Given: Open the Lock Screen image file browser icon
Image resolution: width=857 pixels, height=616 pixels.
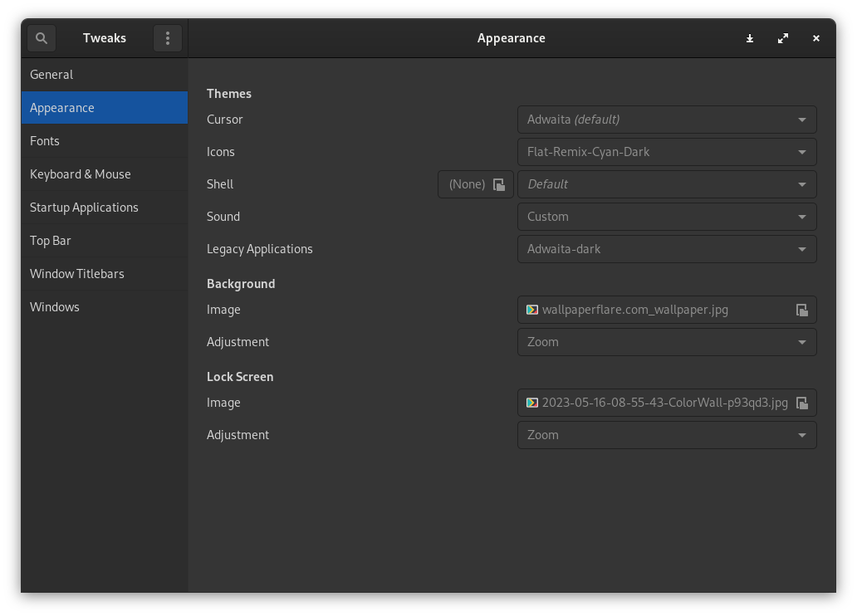Looking at the screenshot, I should [801, 403].
